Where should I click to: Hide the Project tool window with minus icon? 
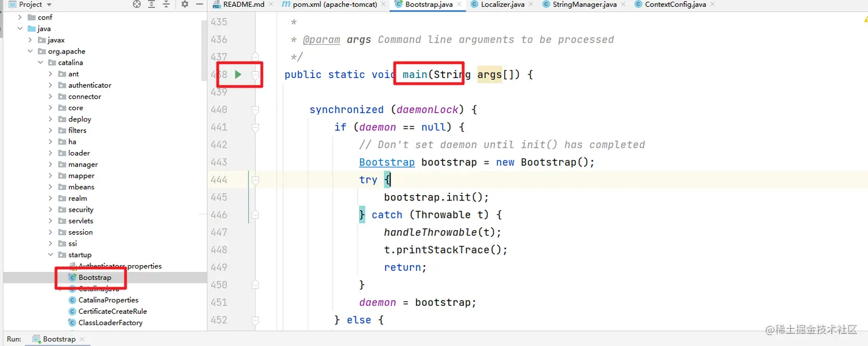pyautogui.click(x=199, y=4)
